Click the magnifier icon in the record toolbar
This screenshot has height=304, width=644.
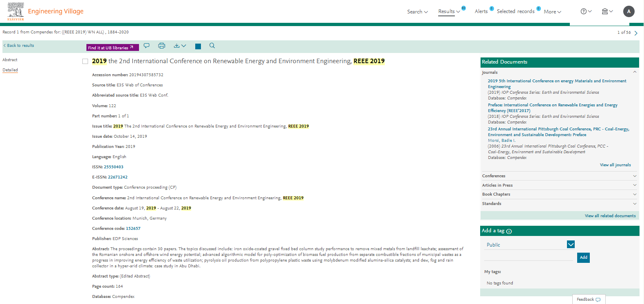click(212, 46)
